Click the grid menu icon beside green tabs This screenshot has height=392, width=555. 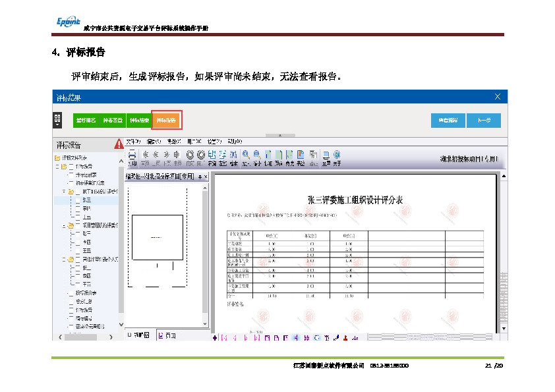pos(57,121)
